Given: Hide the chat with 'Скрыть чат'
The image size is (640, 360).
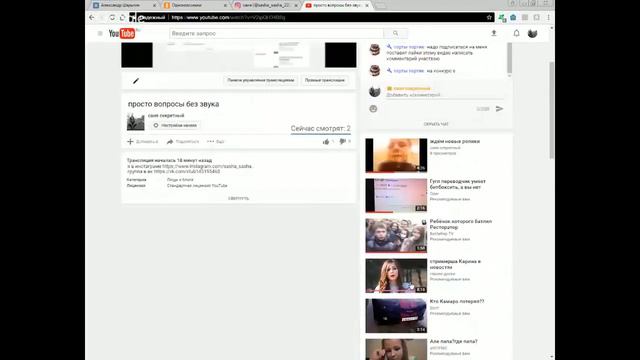Looking at the screenshot, I should [436, 124].
